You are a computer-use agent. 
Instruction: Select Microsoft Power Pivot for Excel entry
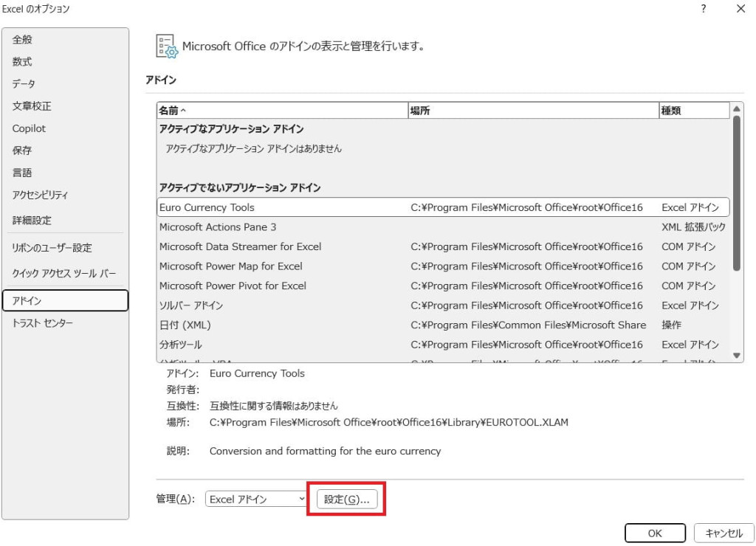(233, 286)
